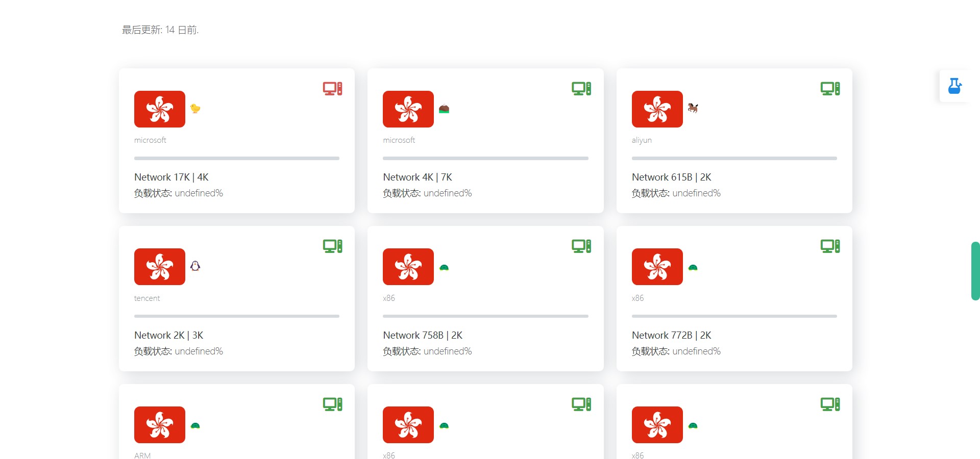This screenshot has height=459, width=980.
Task: Click 'microsoft' label on Network 4K | 7K card
Action: coord(399,140)
